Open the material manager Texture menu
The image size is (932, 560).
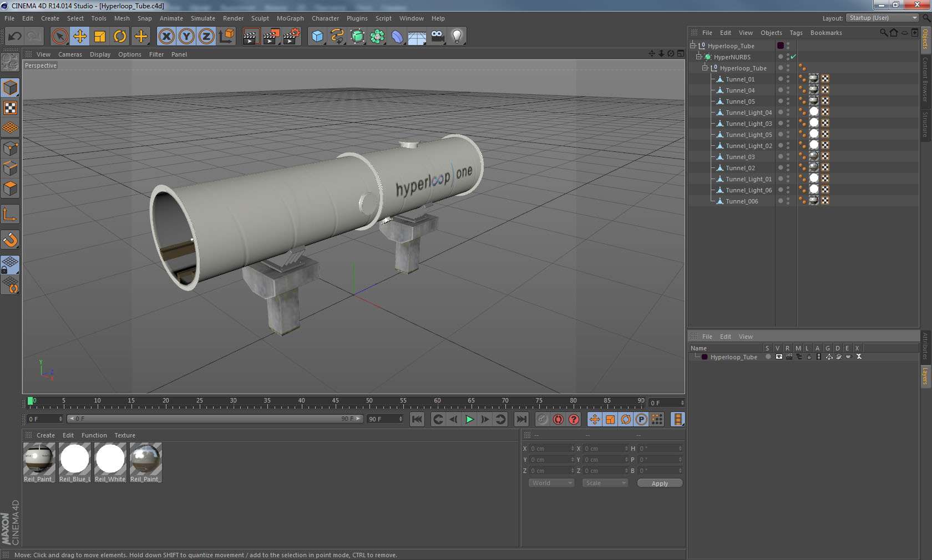tap(125, 435)
